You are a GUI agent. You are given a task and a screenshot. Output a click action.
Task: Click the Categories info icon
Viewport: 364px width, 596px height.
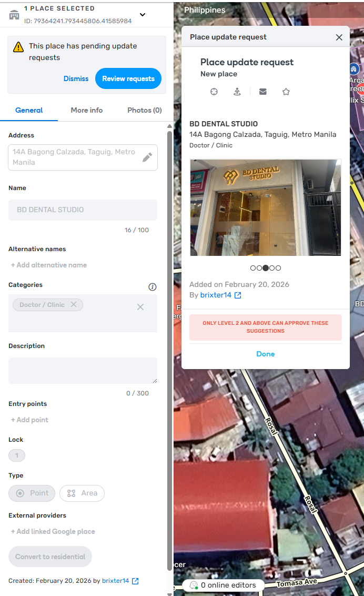coord(153,287)
